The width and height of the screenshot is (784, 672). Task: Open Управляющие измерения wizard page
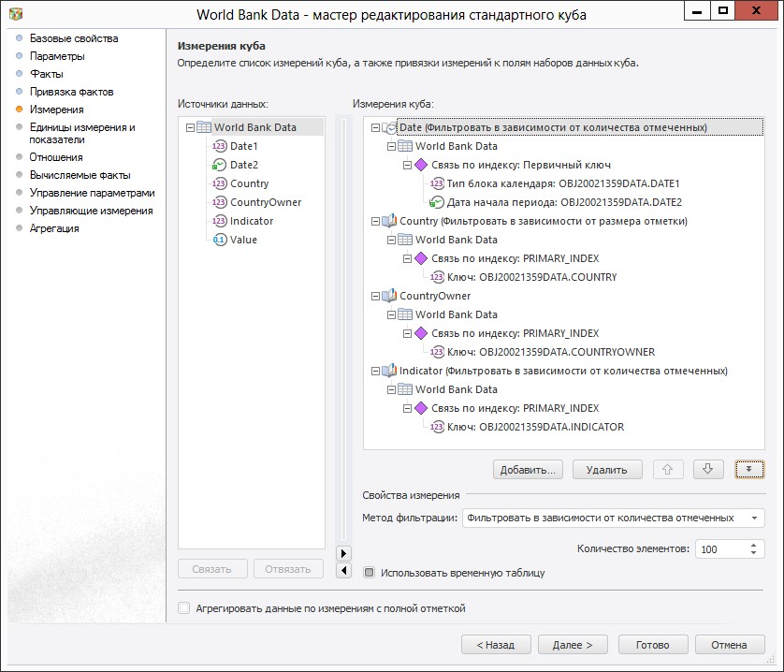[x=91, y=211]
